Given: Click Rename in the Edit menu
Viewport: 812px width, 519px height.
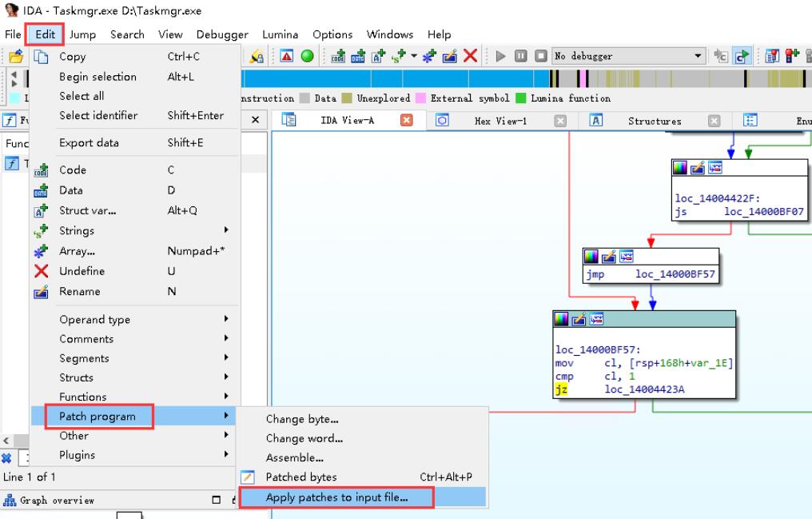Looking at the screenshot, I should point(133,291).
